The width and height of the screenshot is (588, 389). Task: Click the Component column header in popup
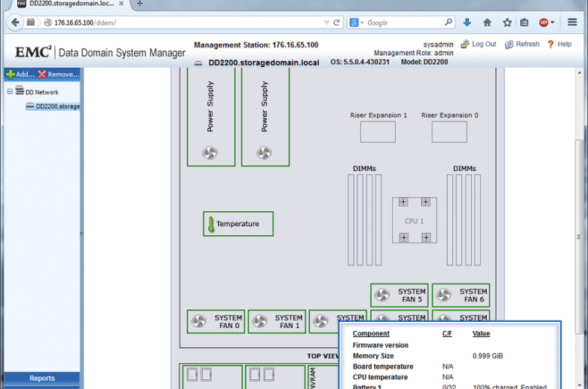pyautogui.click(x=371, y=333)
